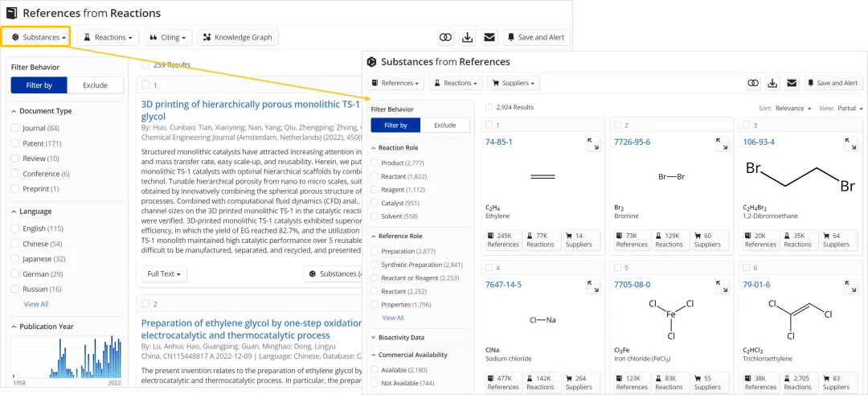Open CAS number 7647-14-5 link
Image resolution: width=868 pixels, height=395 pixels.
[x=503, y=285]
